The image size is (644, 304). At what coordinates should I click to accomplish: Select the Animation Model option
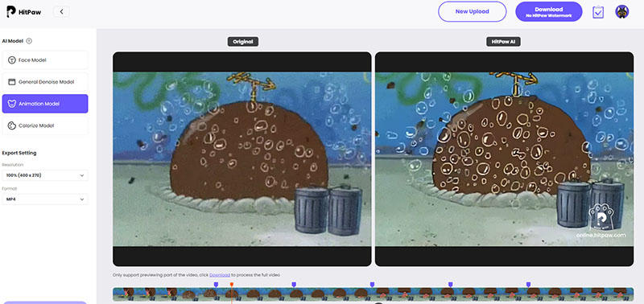(x=45, y=104)
